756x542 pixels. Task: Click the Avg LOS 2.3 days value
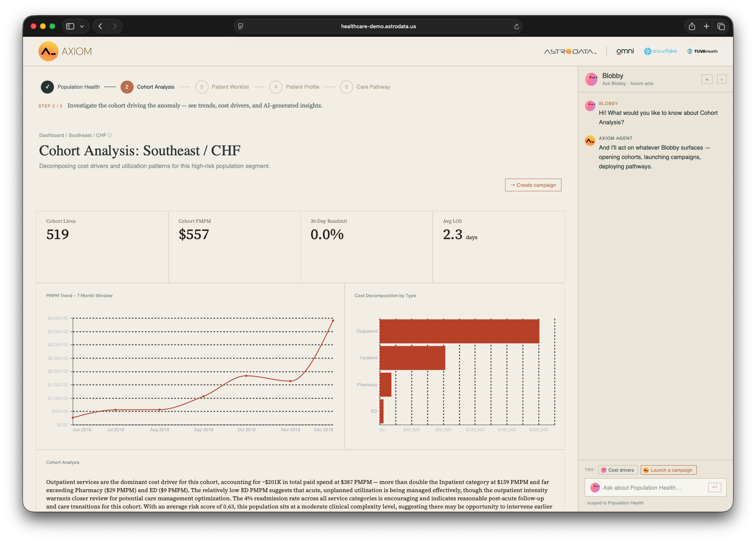[460, 235]
